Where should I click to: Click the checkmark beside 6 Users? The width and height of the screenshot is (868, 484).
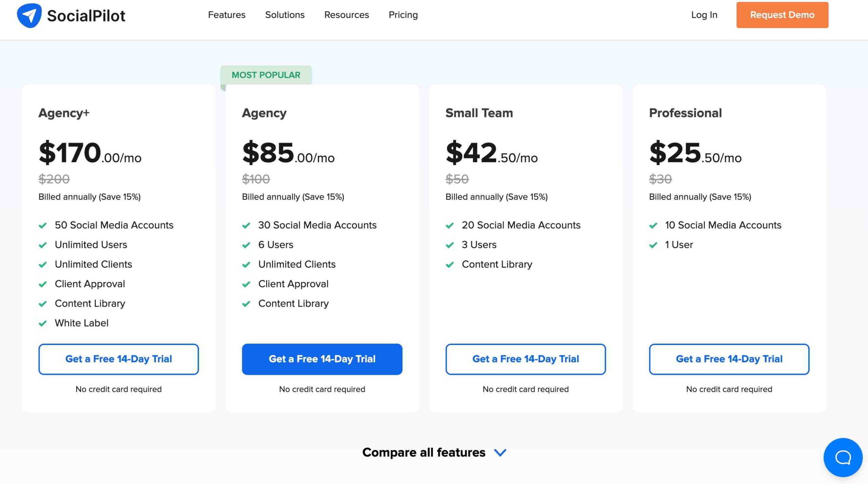tap(246, 245)
